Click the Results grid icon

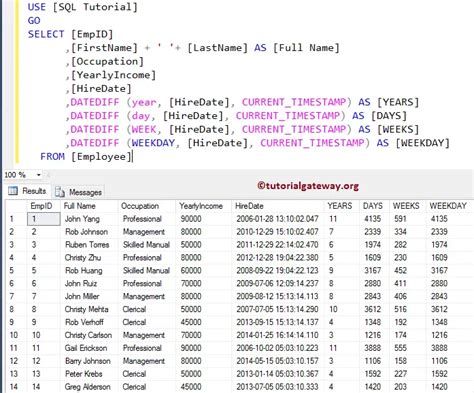coord(13,191)
